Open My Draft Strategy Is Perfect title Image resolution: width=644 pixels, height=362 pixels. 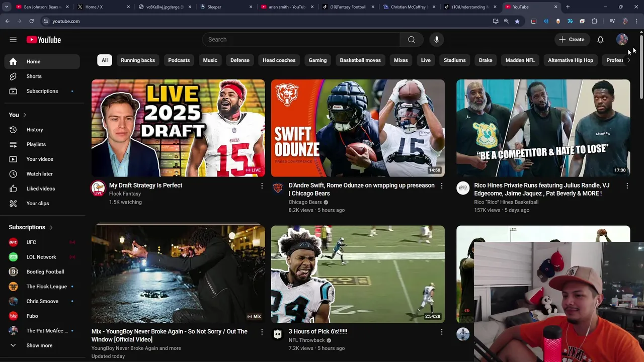click(146, 186)
